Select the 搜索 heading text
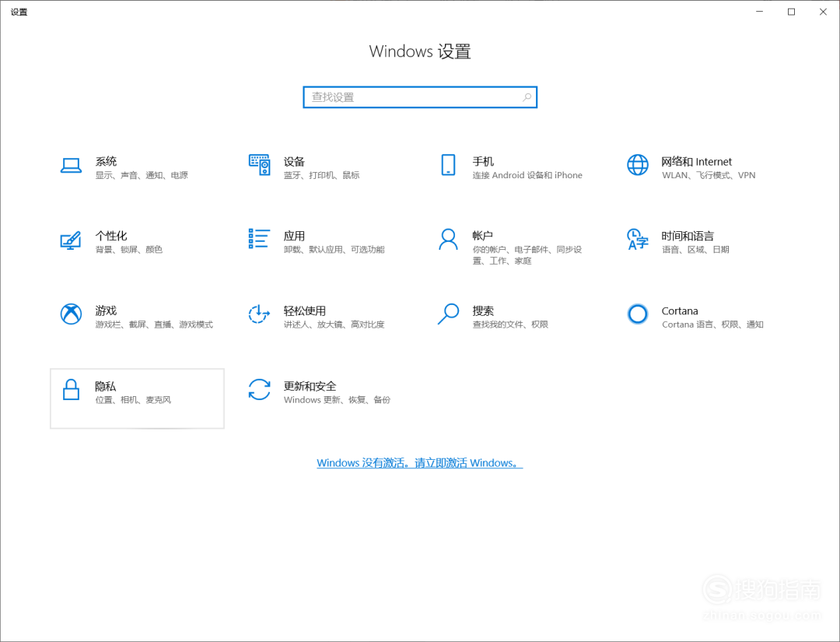The image size is (840, 642). pos(483,310)
